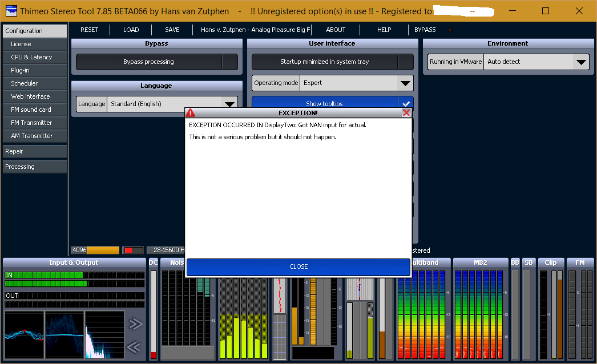This screenshot has width=597, height=364.
Task: Open the MB2 meter panel header
Action: click(481, 262)
